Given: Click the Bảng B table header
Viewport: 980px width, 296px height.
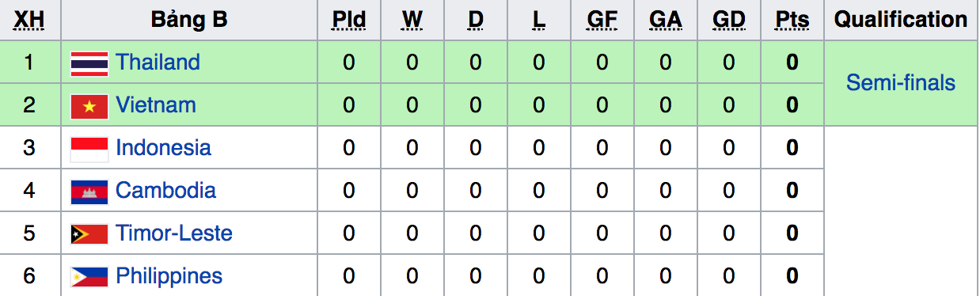Looking at the screenshot, I should 189,20.
